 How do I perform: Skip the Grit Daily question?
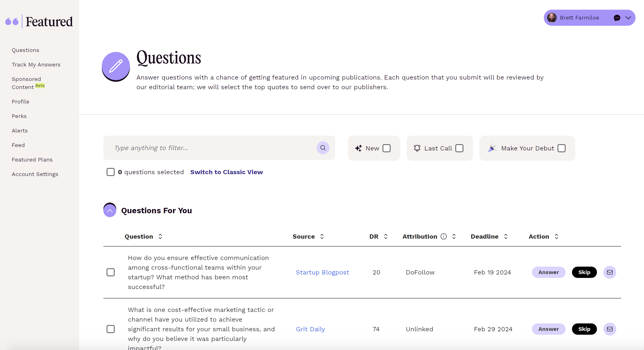pyautogui.click(x=584, y=329)
